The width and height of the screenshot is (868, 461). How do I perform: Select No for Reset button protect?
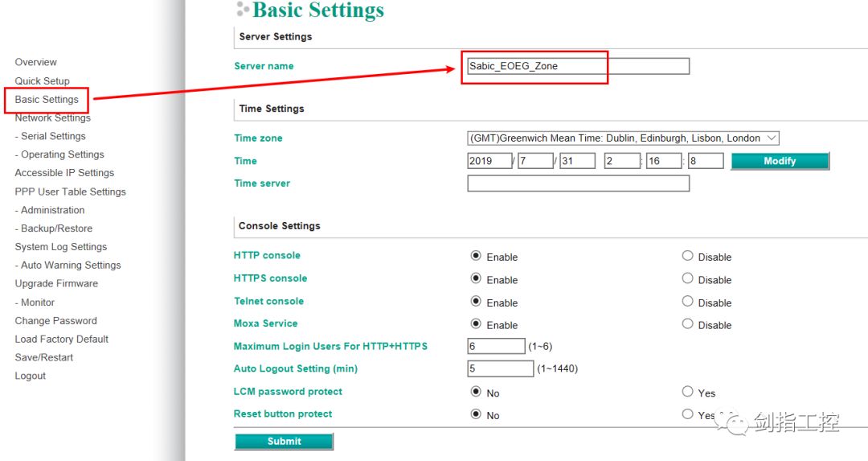pyautogui.click(x=476, y=414)
